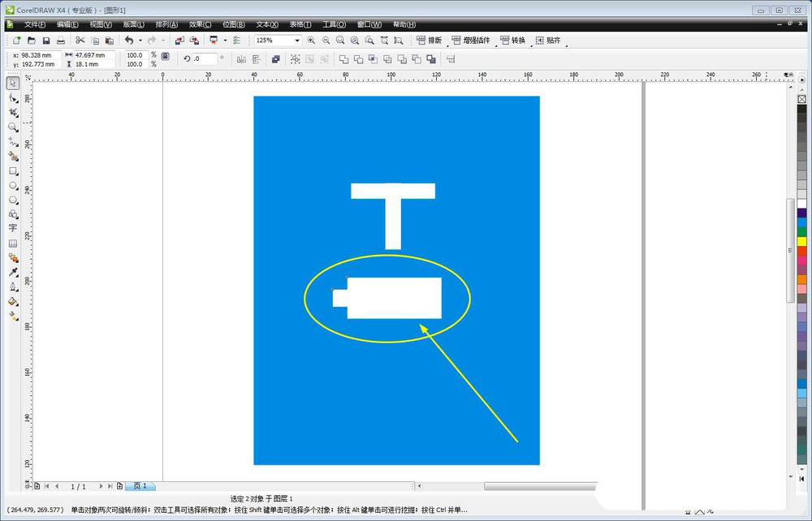
Task: Select the Text tool (字)
Action: (13, 229)
